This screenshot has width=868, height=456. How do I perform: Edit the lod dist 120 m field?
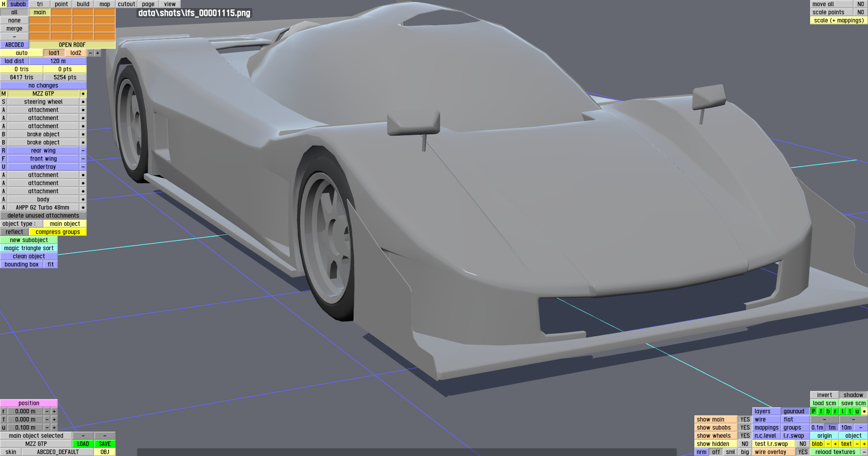[x=58, y=61]
